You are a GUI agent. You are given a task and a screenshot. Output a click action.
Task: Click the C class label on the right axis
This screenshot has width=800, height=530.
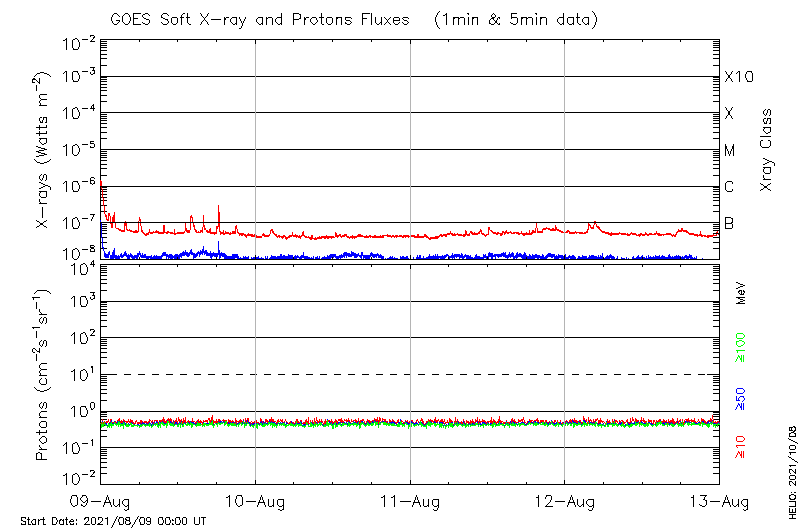coord(730,187)
